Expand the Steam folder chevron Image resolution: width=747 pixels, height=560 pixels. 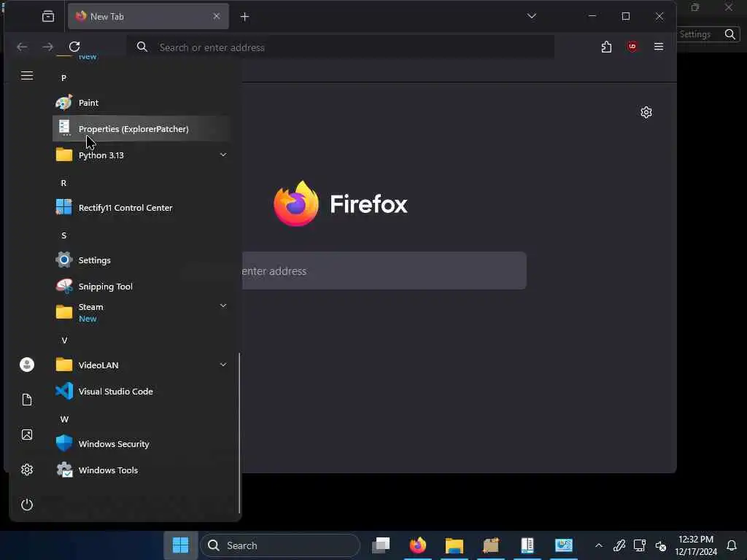223,306
